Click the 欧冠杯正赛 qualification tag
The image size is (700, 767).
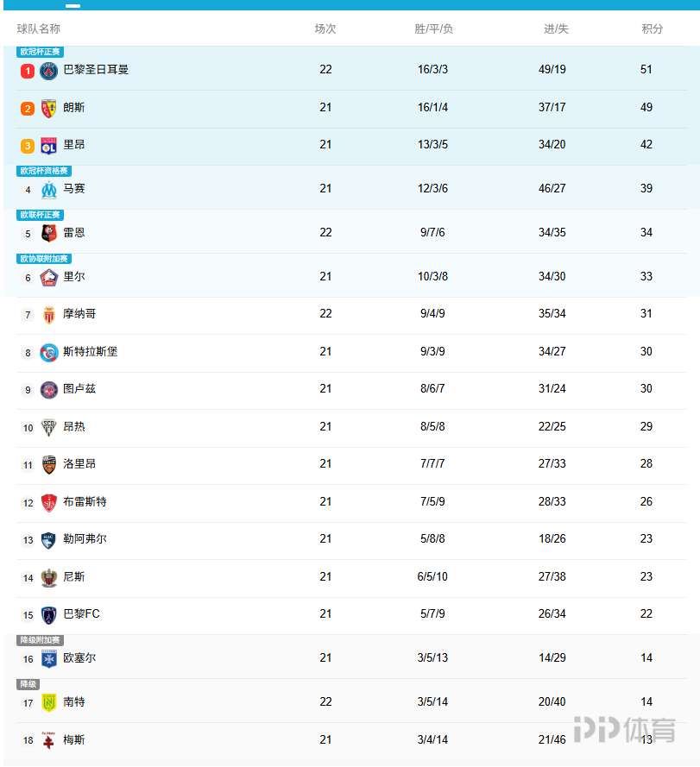coord(41,53)
